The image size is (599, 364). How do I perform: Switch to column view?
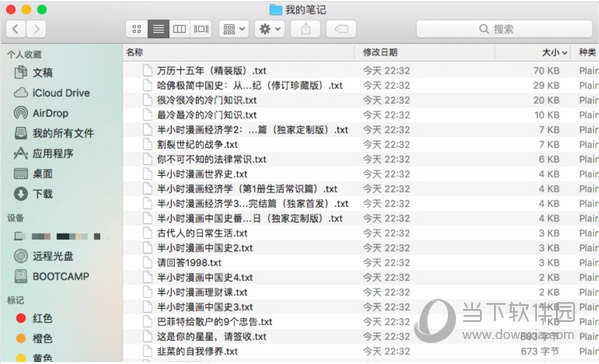pyautogui.click(x=180, y=29)
